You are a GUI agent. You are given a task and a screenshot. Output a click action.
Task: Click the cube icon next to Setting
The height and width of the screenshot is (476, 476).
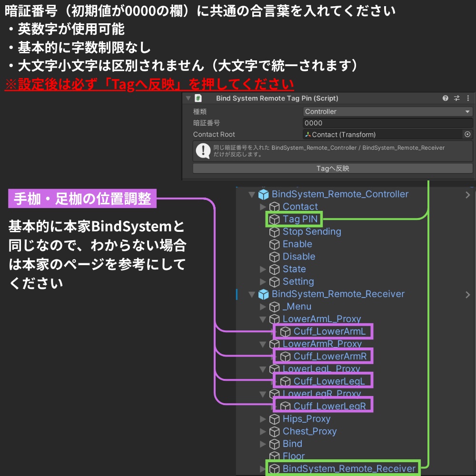(275, 282)
